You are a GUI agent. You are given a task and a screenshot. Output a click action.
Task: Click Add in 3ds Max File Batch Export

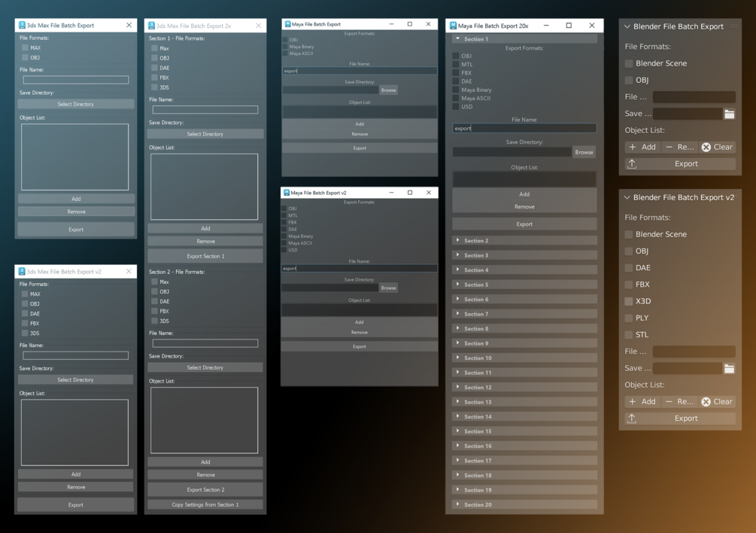[76, 199]
